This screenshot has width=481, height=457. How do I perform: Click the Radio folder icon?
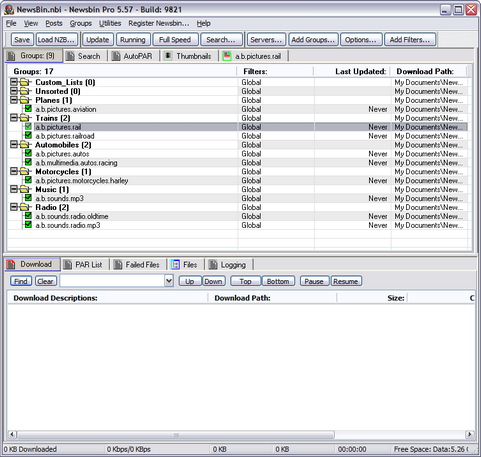click(24, 207)
